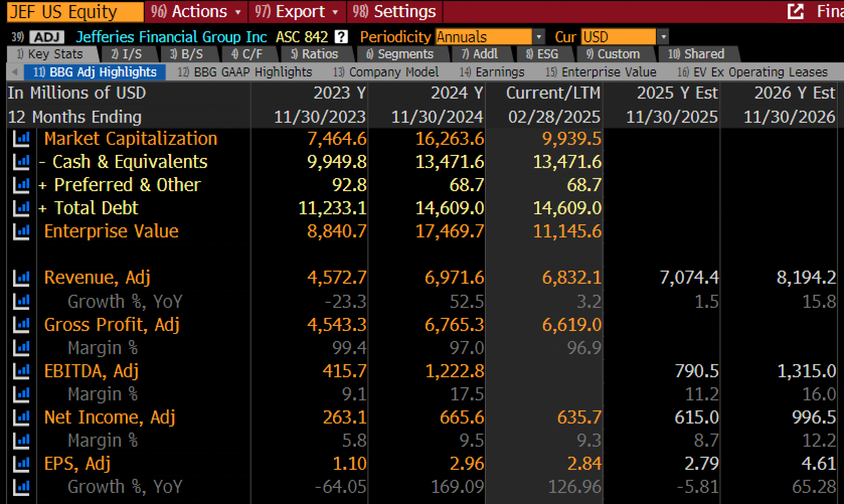The width and height of the screenshot is (844, 504).
Task: Open chart icon for EPS, Adj row
Action: (x=21, y=463)
